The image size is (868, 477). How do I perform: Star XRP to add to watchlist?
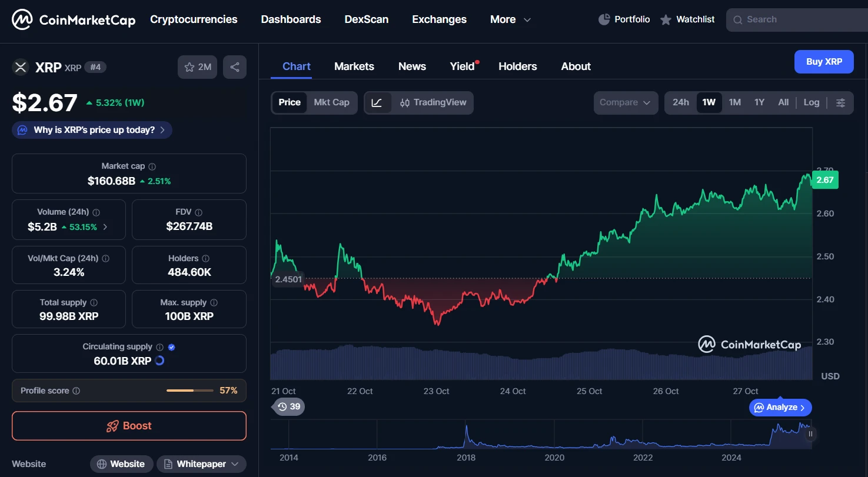pyautogui.click(x=190, y=66)
